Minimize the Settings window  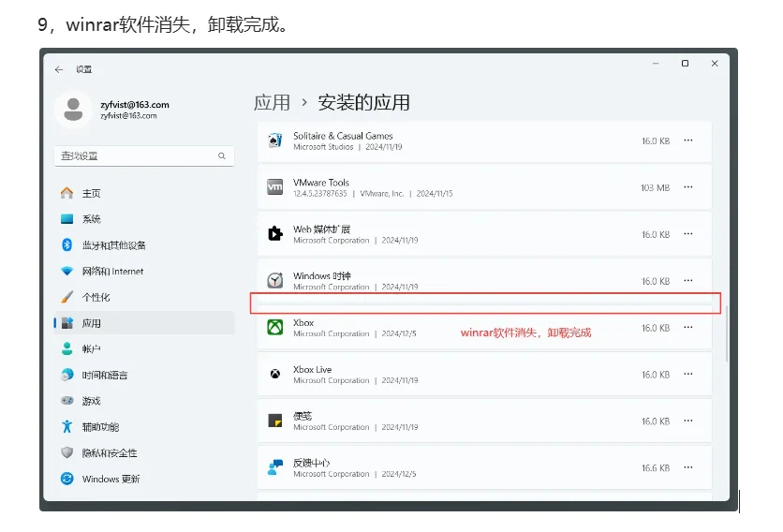pos(656,64)
